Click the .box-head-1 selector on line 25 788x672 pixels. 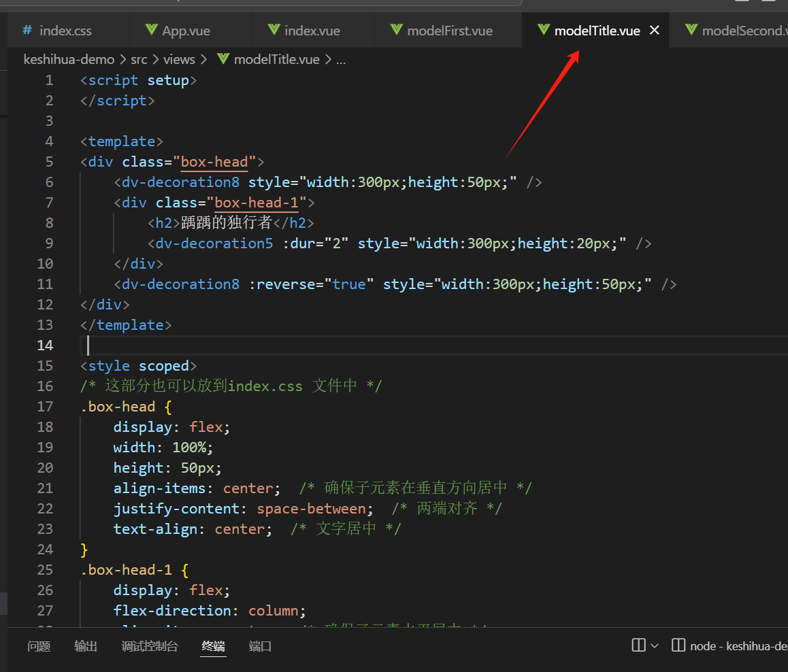pyautogui.click(x=126, y=569)
